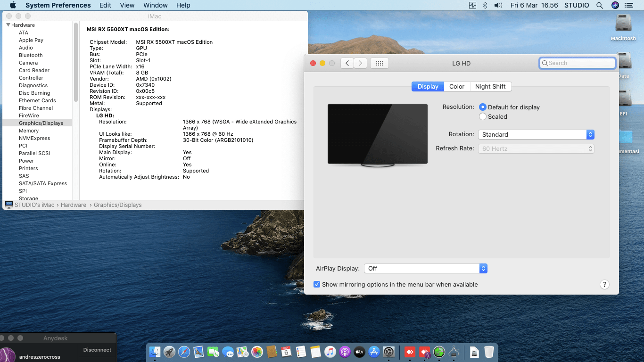This screenshot has height=362, width=644.
Task: Select the Scaled resolution option
Action: pyautogui.click(x=483, y=116)
